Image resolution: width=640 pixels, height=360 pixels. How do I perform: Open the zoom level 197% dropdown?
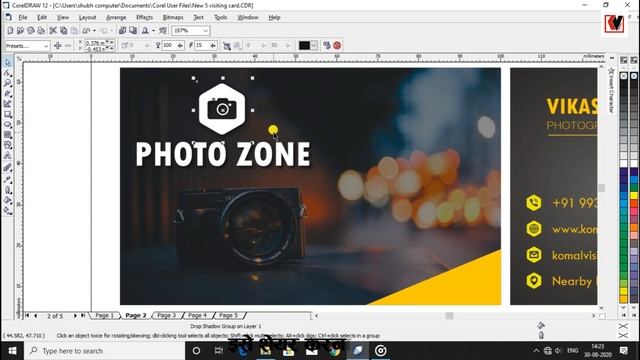tap(205, 31)
